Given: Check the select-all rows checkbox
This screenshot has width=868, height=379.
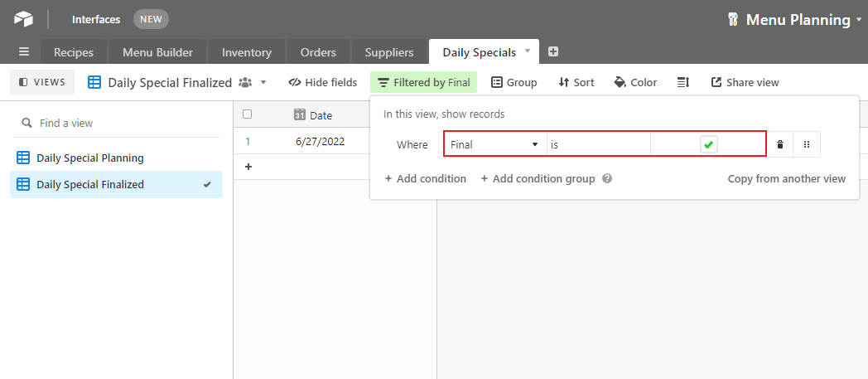Looking at the screenshot, I should click(x=247, y=114).
